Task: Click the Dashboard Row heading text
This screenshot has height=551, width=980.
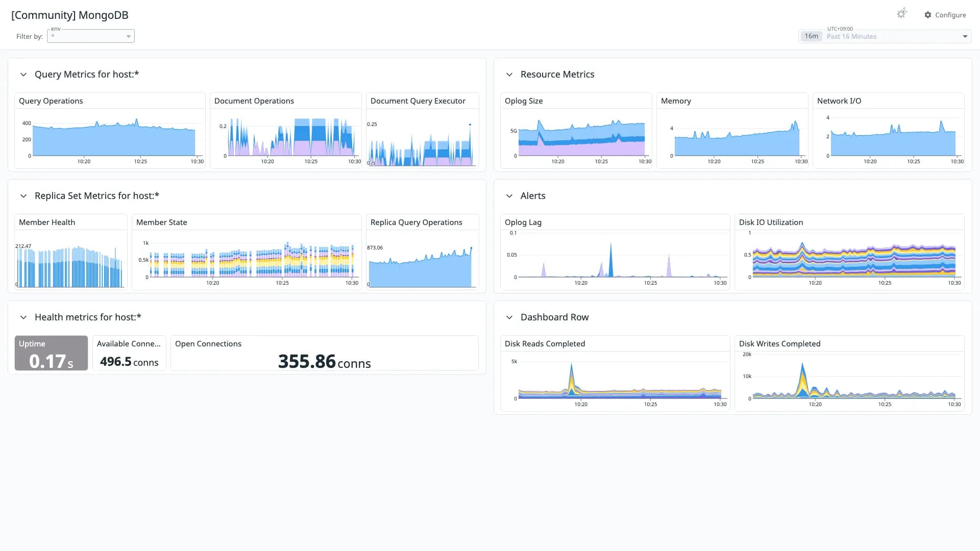Action: (555, 317)
